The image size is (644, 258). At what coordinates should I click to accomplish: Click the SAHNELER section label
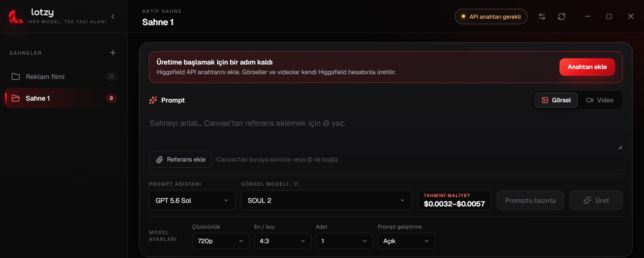pyautogui.click(x=25, y=53)
